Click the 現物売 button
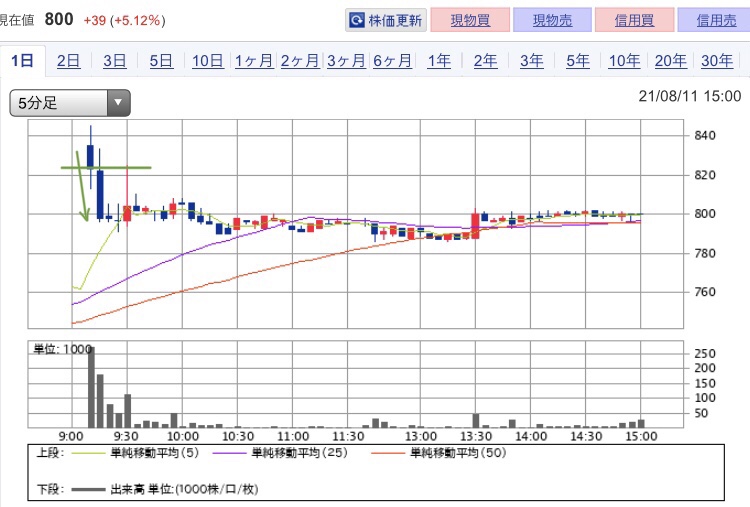This screenshot has width=750, height=507. coord(552,20)
